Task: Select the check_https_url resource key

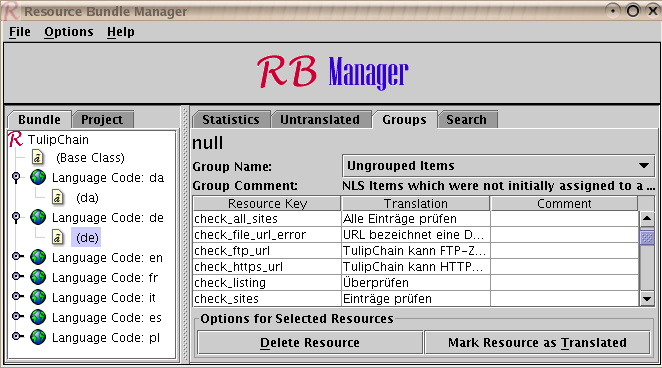Action: click(267, 267)
